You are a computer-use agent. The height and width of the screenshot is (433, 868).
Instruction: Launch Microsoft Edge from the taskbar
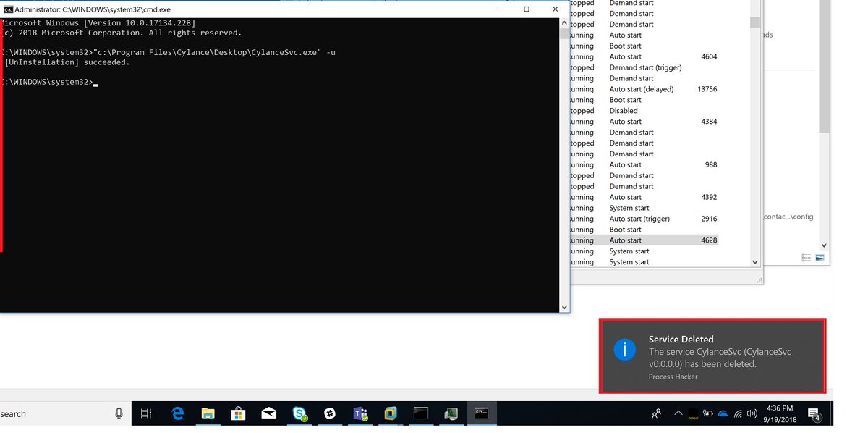click(178, 413)
